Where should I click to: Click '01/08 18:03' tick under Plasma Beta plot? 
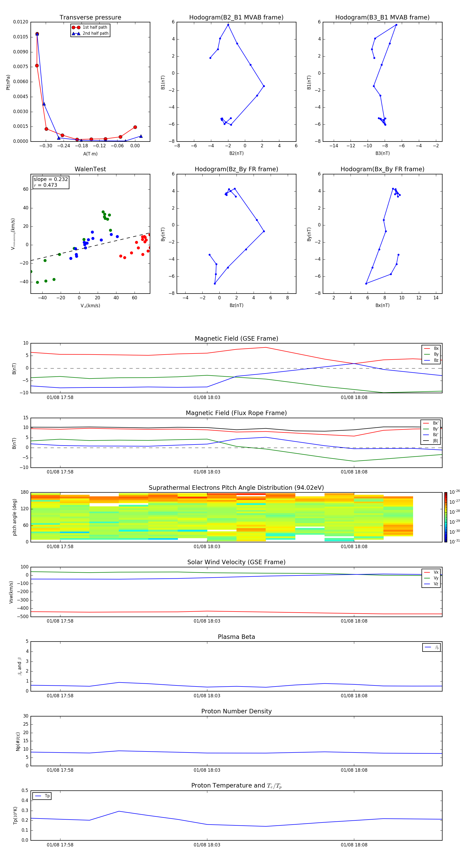pos(207,696)
